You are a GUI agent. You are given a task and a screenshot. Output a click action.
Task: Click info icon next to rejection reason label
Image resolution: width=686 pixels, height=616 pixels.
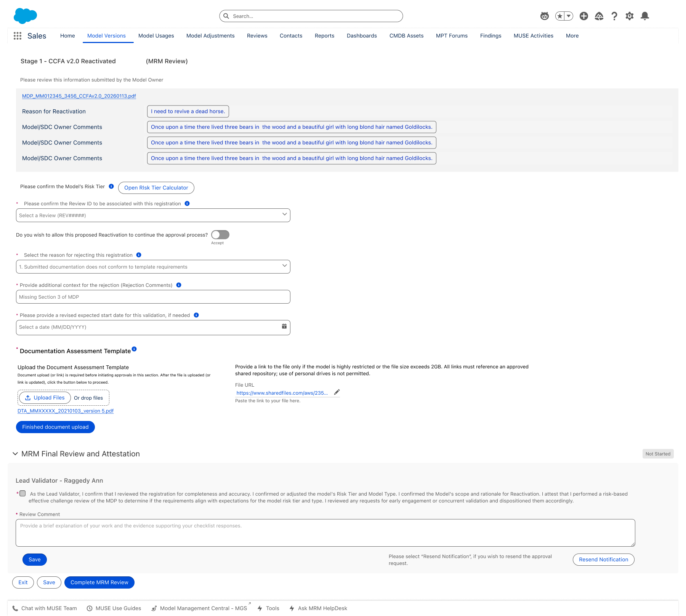139,255
